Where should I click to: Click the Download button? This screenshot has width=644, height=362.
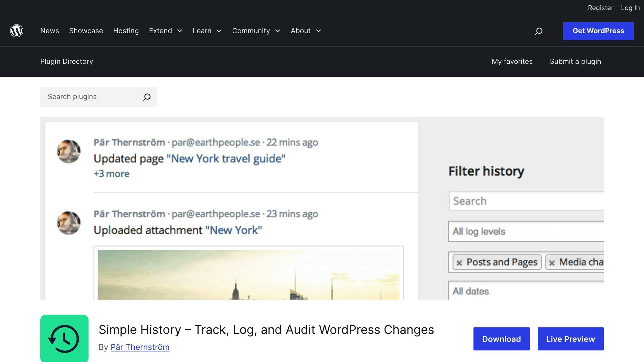[x=502, y=339]
